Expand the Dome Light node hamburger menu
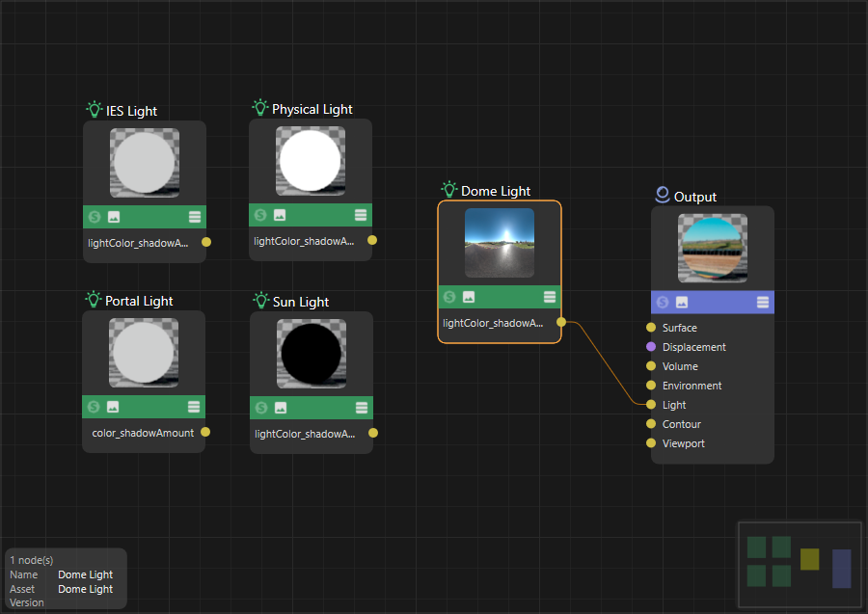Screen dimensions: 868x614 [550, 297]
